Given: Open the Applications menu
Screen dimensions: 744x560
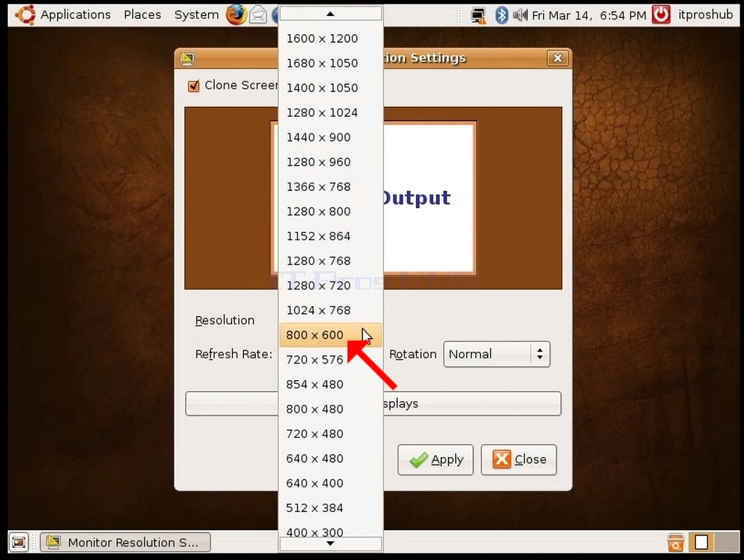Looking at the screenshot, I should 75,15.
